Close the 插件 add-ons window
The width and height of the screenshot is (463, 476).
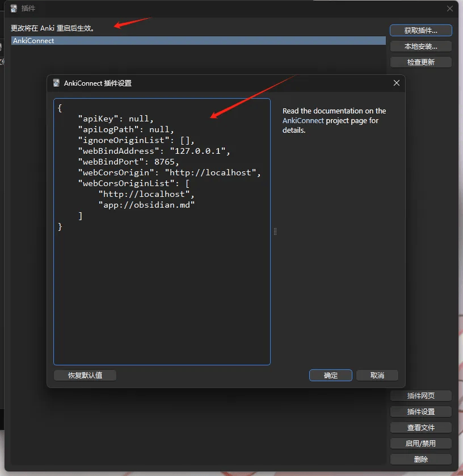tap(450, 9)
